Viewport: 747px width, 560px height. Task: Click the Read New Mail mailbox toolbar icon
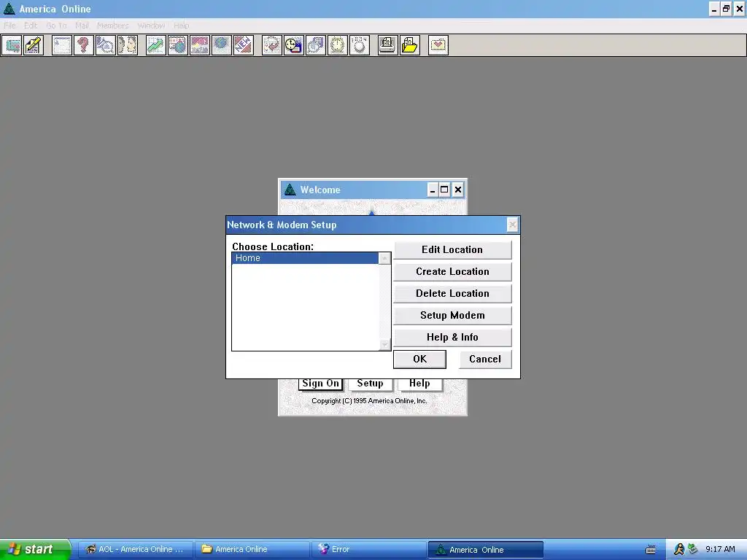tap(12, 45)
